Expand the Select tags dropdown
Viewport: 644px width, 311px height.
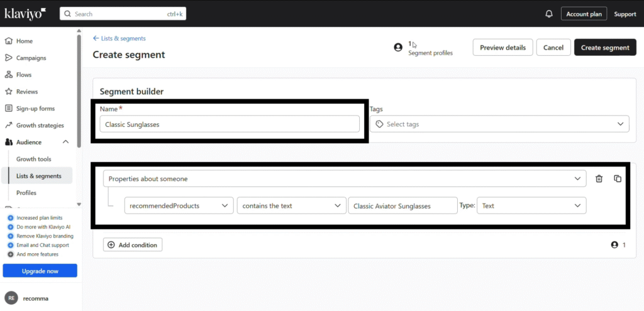click(499, 124)
